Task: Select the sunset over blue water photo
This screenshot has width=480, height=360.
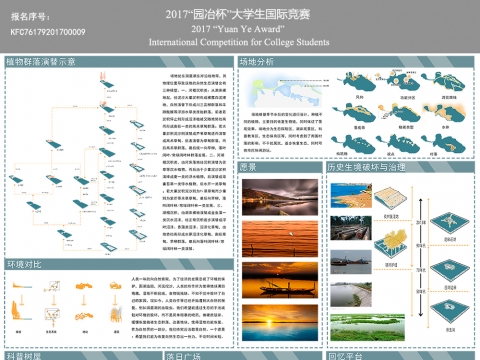Action: pos(280,322)
